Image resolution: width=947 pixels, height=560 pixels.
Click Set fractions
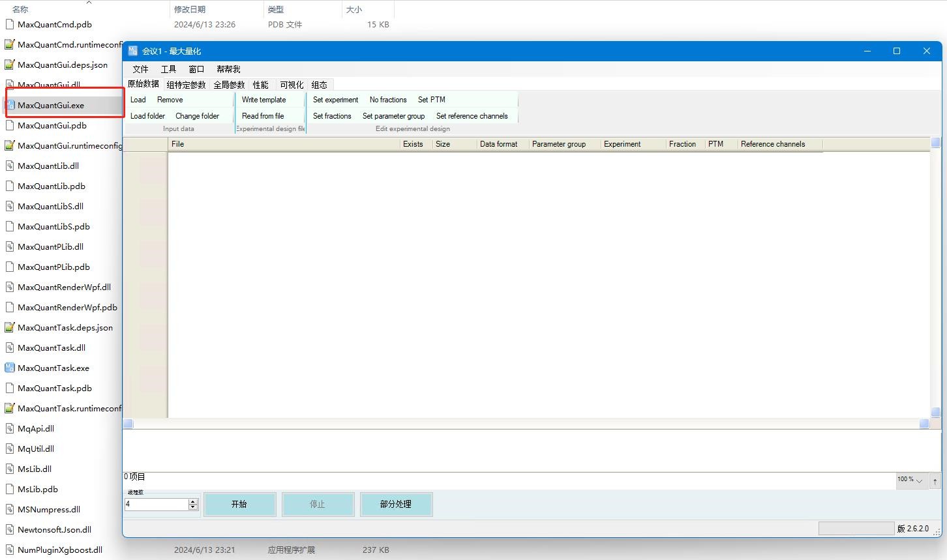tap(332, 116)
